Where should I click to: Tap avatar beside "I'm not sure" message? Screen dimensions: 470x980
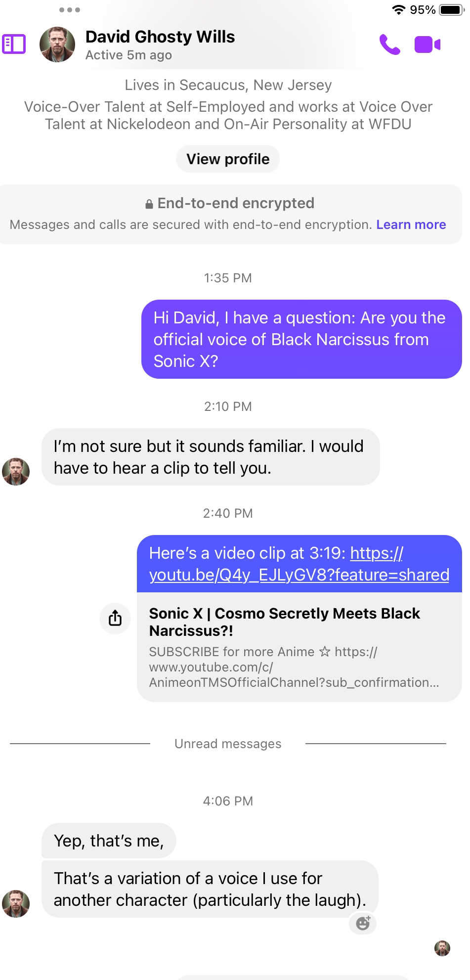[16, 471]
